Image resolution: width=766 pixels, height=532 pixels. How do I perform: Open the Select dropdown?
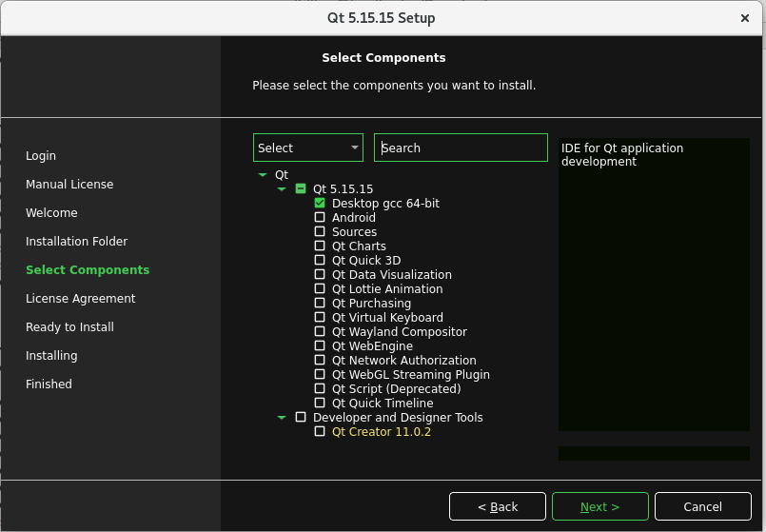click(x=308, y=148)
